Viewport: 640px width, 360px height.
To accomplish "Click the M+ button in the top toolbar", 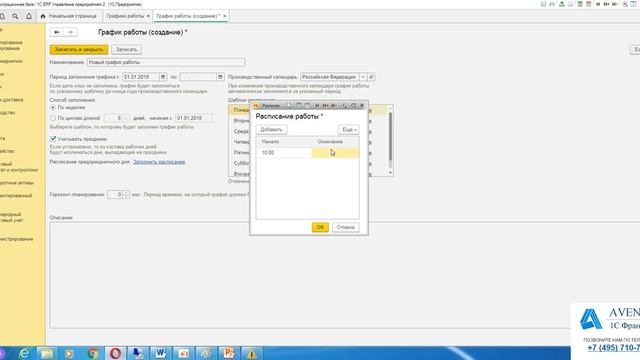I will click(x=606, y=4).
